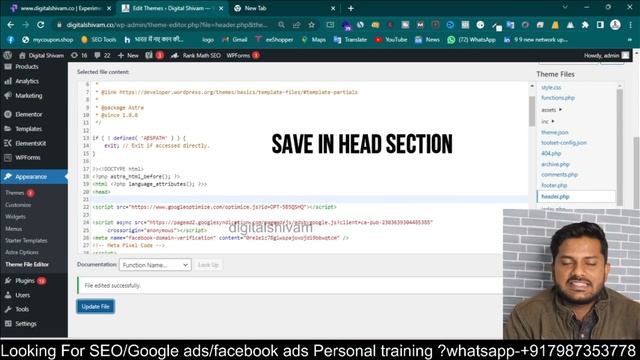Viewport: 640px width, 360px height.
Task: Open style.css in Theme Files
Action: 551,87
